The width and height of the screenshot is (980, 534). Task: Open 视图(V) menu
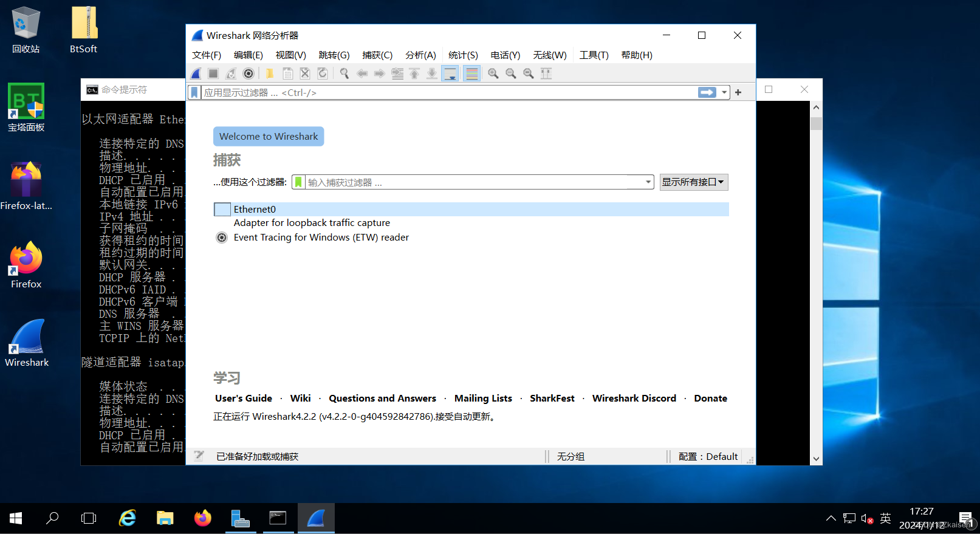coord(291,55)
